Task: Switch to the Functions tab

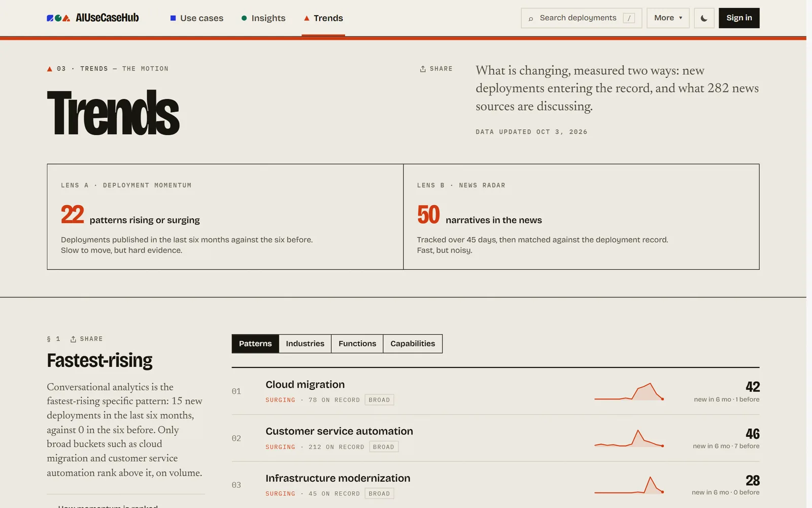Action: click(x=357, y=343)
